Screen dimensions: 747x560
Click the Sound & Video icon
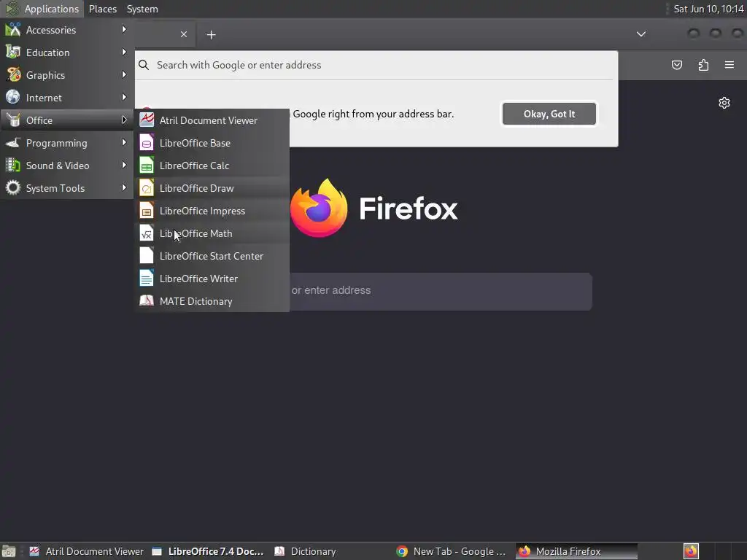pyautogui.click(x=13, y=166)
